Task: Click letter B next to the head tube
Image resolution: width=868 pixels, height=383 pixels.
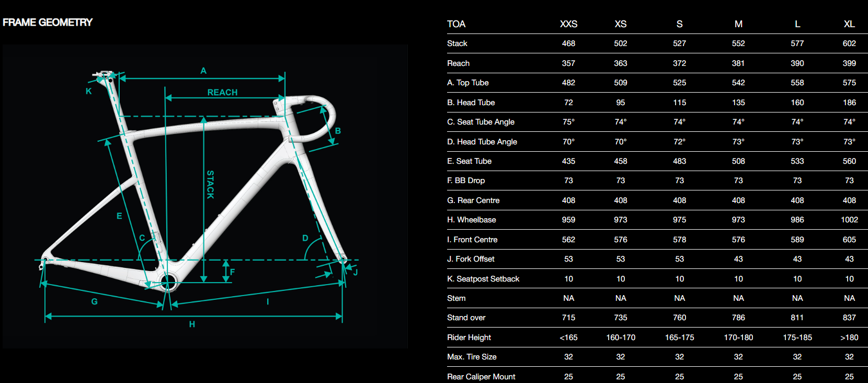Action: click(338, 131)
